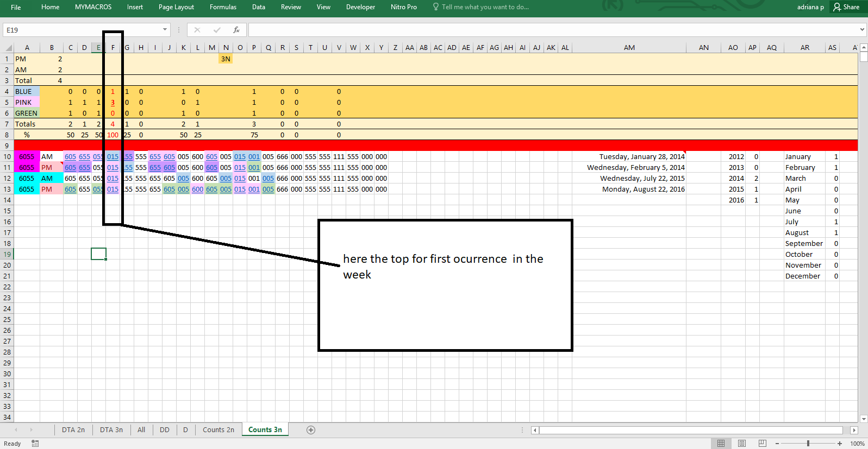Select the GREEN label cell
The height and width of the screenshot is (449, 868).
[27, 113]
